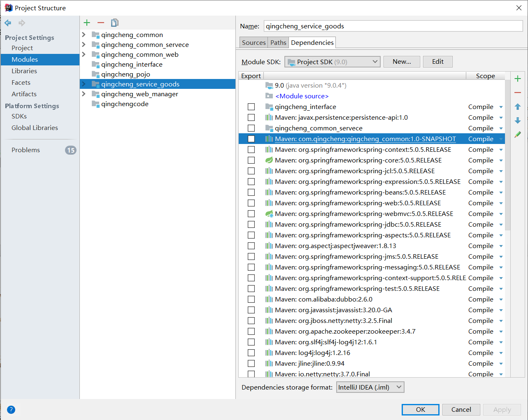The height and width of the screenshot is (420, 528).
Task: Open scope dropdown for spring-core dependency
Action: pos(501,160)
